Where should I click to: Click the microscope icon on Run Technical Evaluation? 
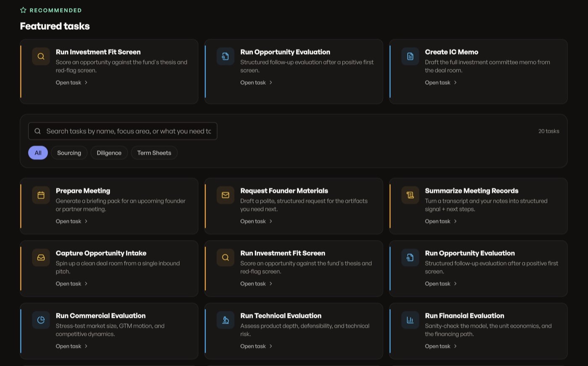click(226, 320)
